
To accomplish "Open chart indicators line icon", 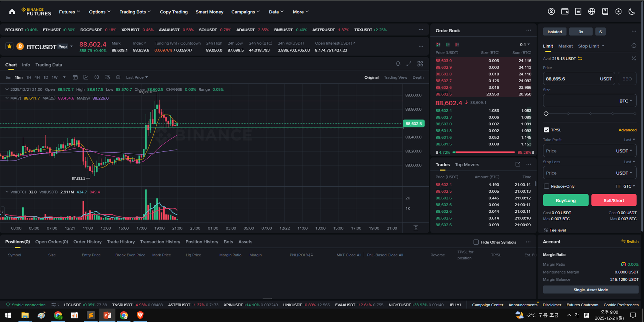I will point(86,77).
